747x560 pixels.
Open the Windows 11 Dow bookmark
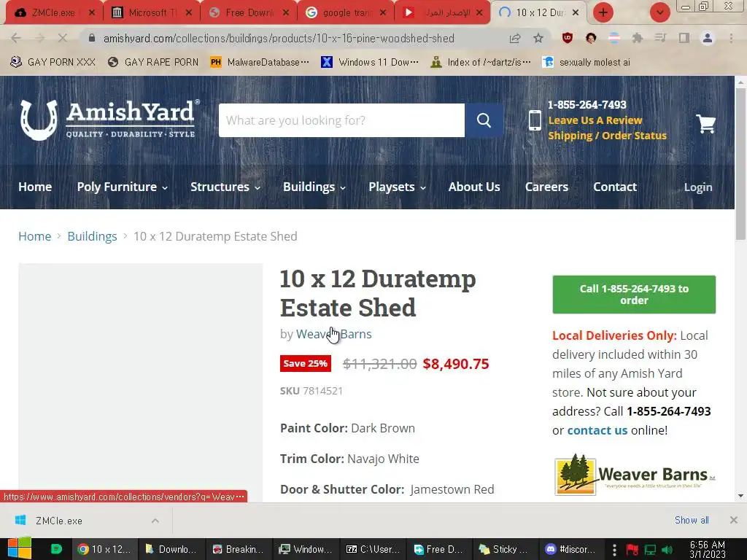(x=370, y=63)
